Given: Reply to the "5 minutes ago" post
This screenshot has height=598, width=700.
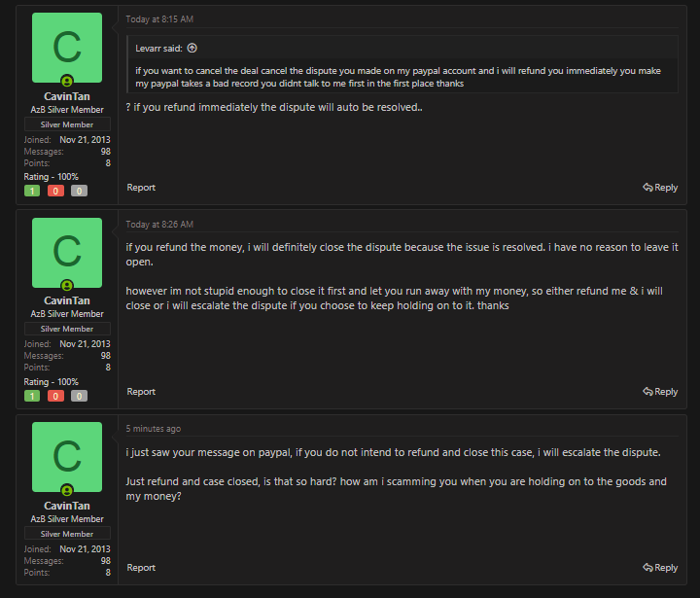Looking at the screenshot, I should pos(660,568).
